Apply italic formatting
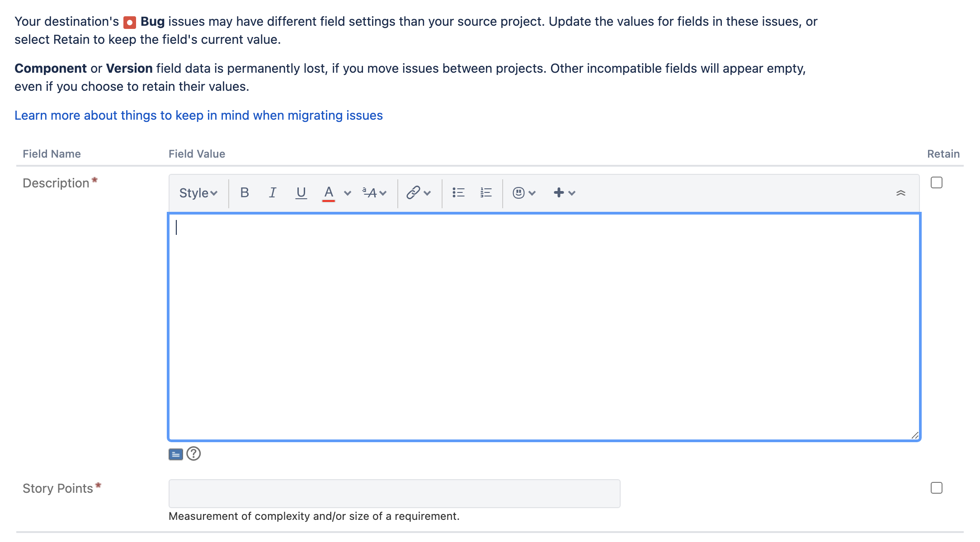The width and height of the screenshot is (980, 542). click(x=273, y=193)
